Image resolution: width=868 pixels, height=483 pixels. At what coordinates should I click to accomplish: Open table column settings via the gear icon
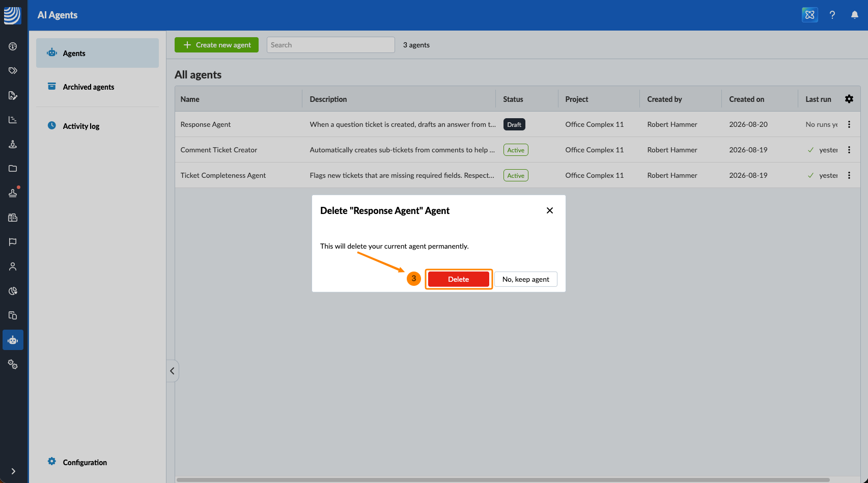pos(849,99)
